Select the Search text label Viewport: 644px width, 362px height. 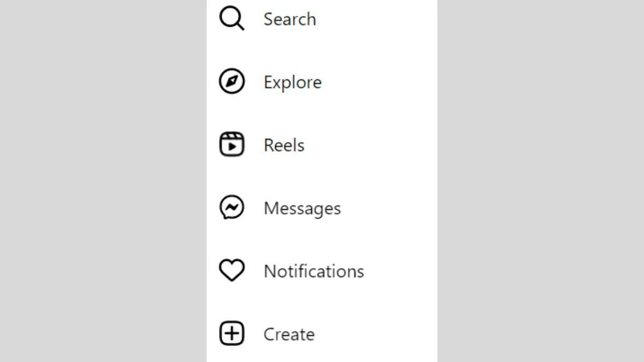pos(290,19)
